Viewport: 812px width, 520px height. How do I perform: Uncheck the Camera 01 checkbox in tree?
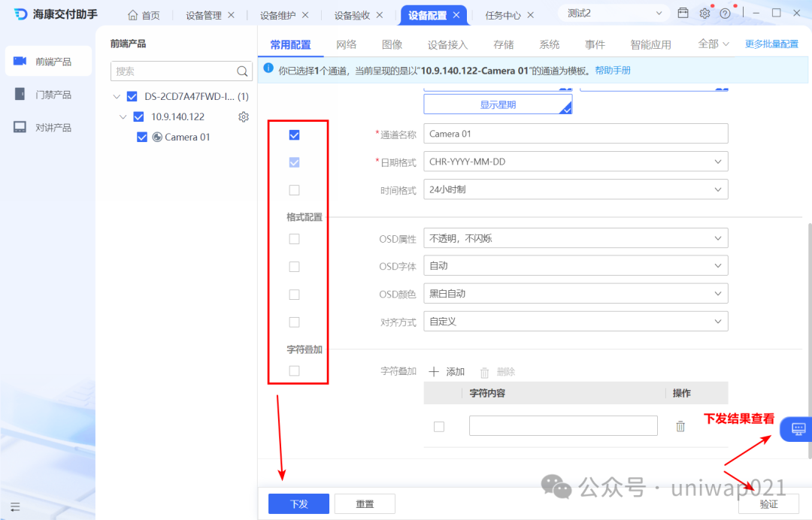(142, 137)
